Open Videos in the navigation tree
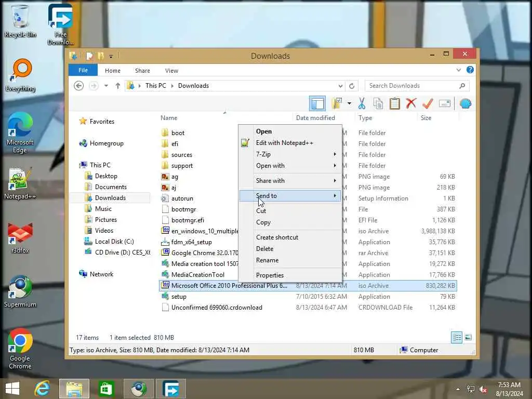Screen dimensions: 532x399 pos(104,230)
